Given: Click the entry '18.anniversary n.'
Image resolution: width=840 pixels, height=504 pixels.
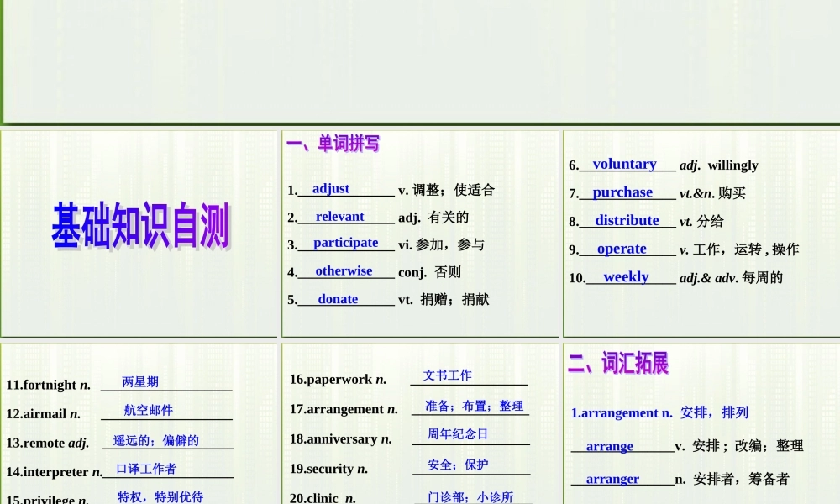Looking at the screenshot, I should pos(341,439).
